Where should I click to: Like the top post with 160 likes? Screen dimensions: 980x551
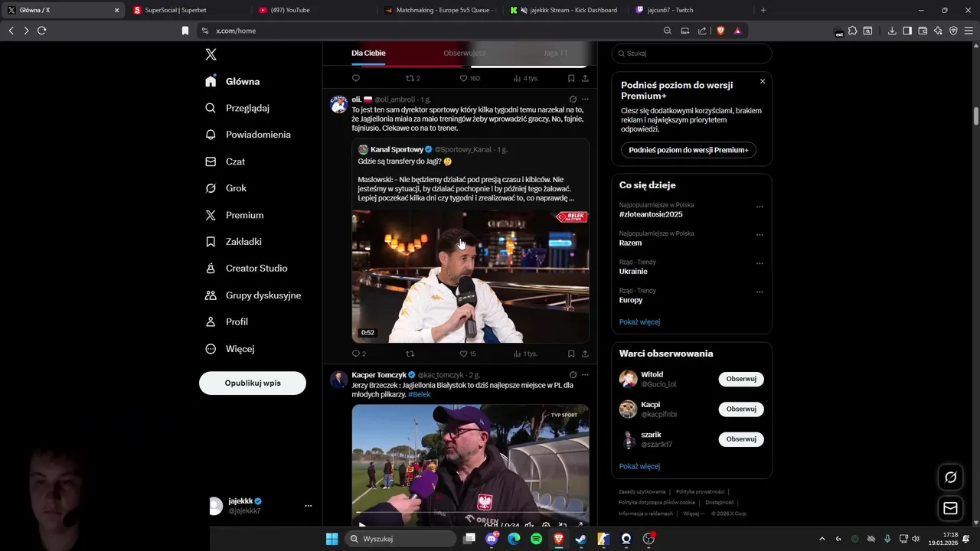[469, 78]
